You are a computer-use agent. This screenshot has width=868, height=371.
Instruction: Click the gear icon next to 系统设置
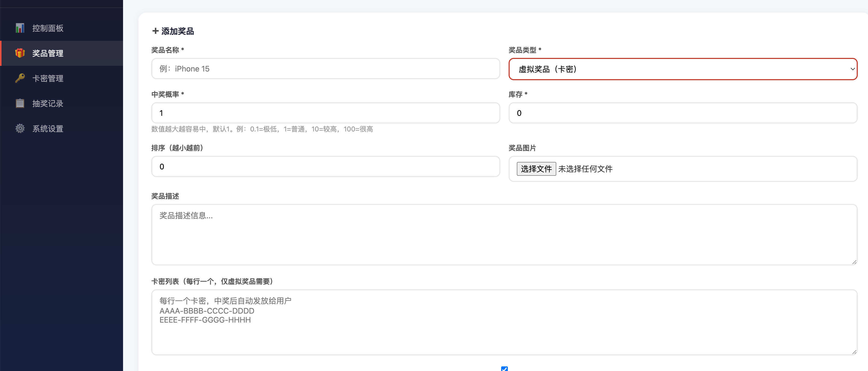point(20,128)
